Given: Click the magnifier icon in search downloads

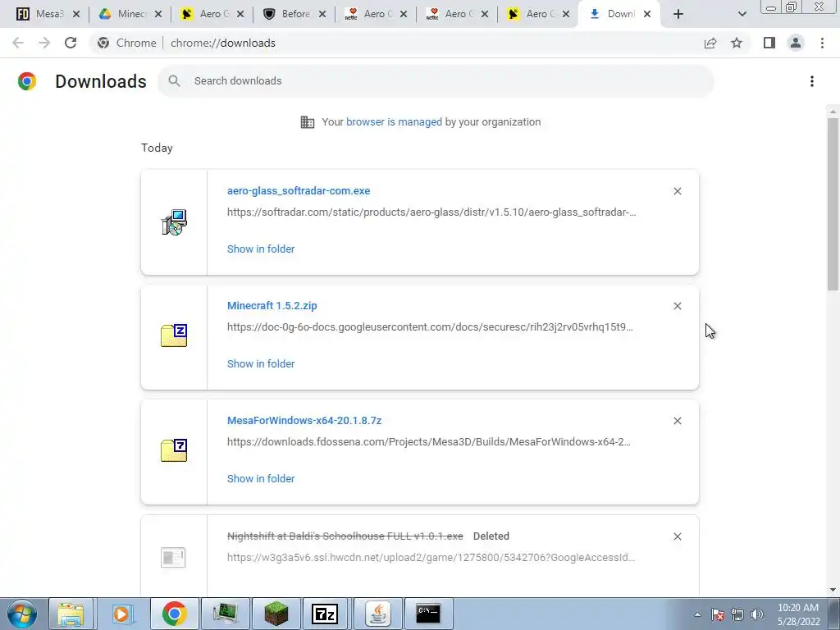Looking at the screenshot, I should [174, 81].
